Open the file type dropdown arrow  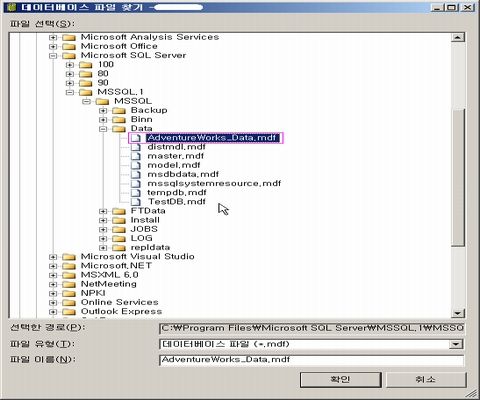pyautogui.click(x=456, y=344)
